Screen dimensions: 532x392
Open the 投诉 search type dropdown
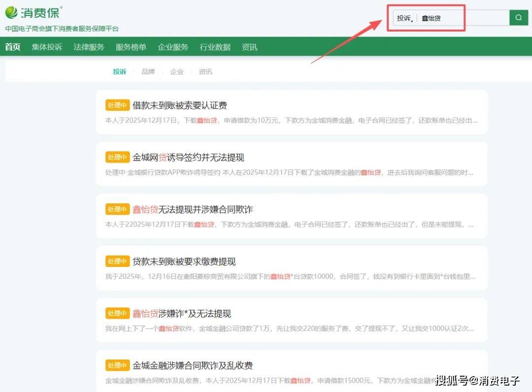pyautogui.click(x=404, y=18)
